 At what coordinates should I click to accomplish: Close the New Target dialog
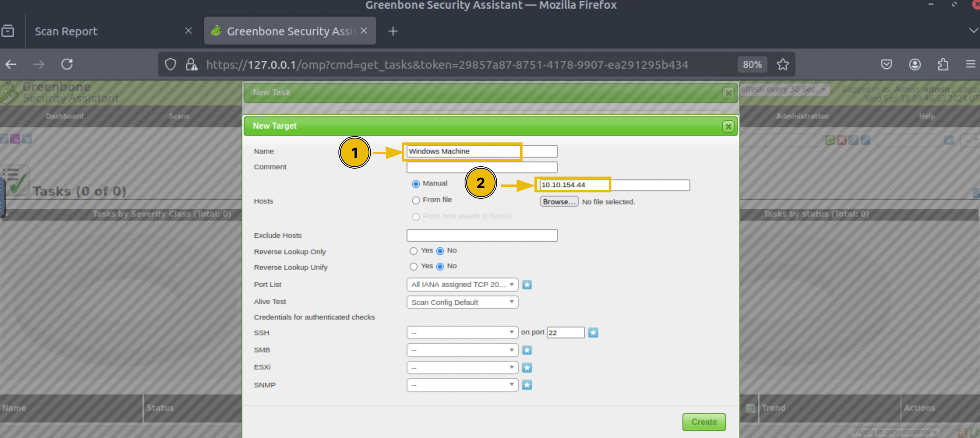(x=728, y=127)
